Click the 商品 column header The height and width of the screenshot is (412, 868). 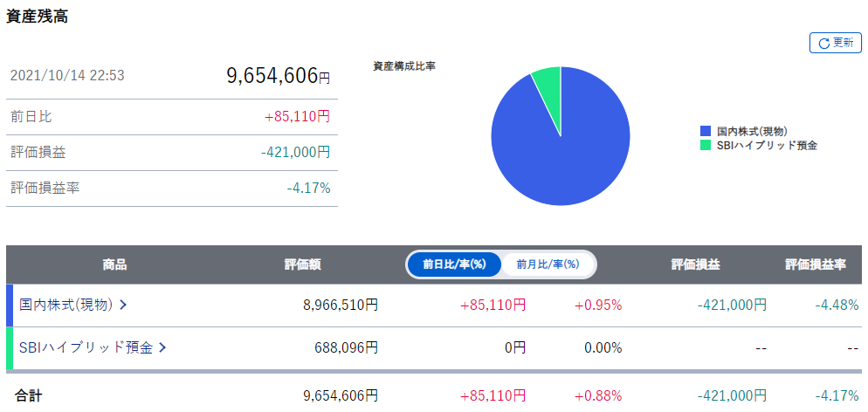[114, 264]
